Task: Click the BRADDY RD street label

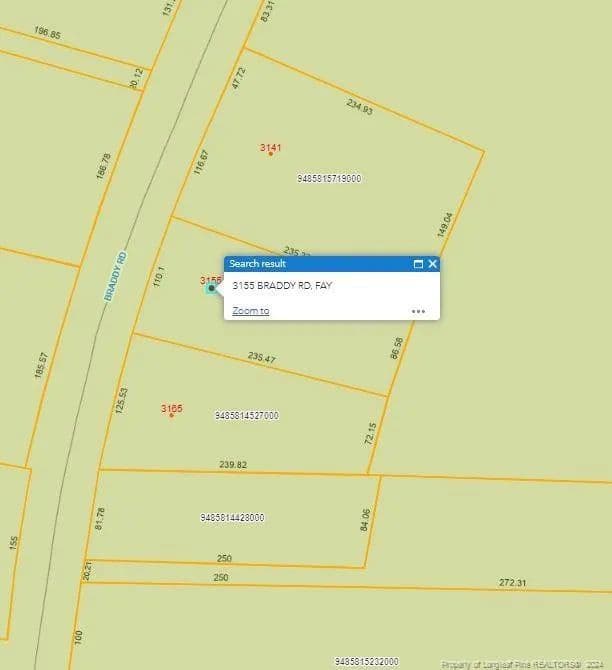Action: tap(116, 277)
